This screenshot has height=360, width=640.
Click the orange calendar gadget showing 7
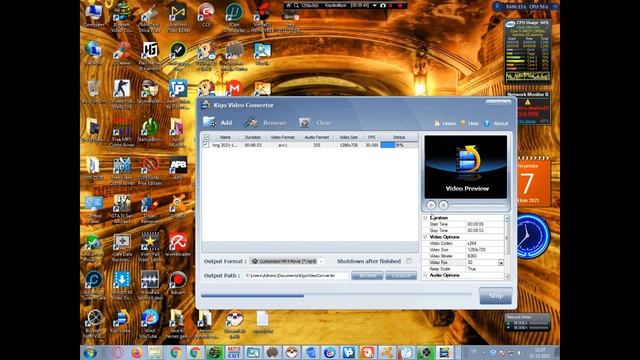tap(533, 182)
